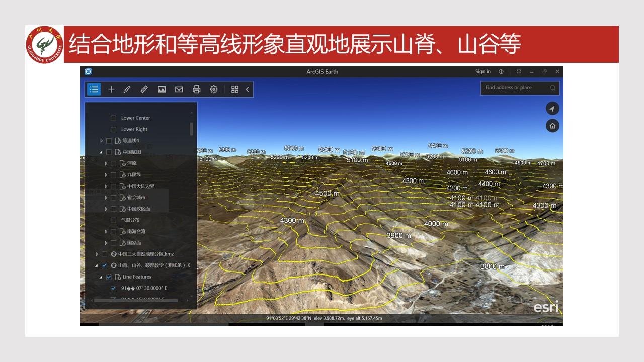Select the Measure ruler tool
The image size is (644, 362).
click(x=144, y=89)
